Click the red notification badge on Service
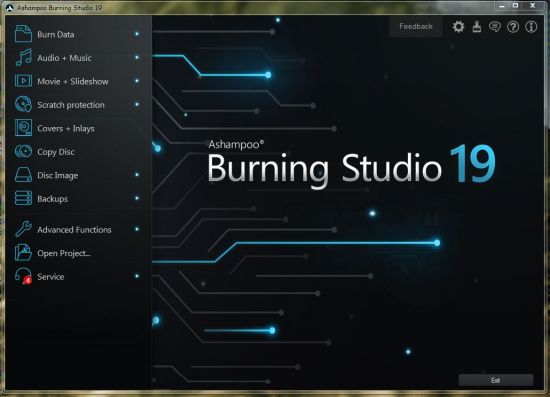The image size is (550, 397). [27, 280]
